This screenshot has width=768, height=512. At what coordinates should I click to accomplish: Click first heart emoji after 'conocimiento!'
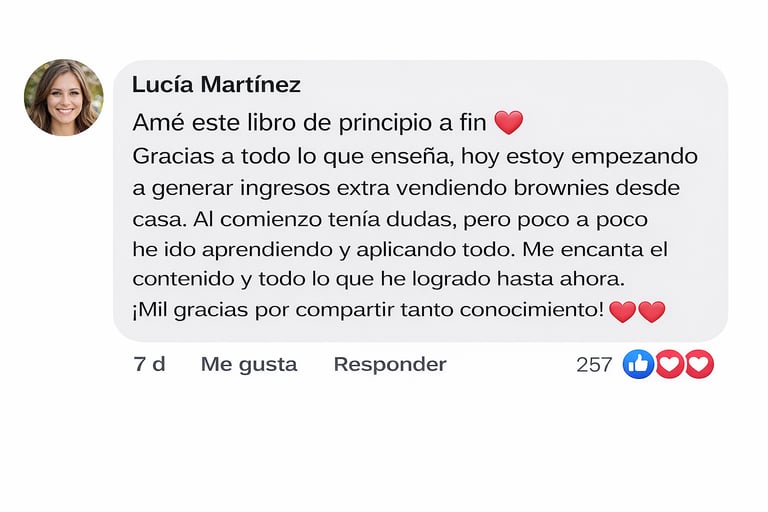point(622,311)
